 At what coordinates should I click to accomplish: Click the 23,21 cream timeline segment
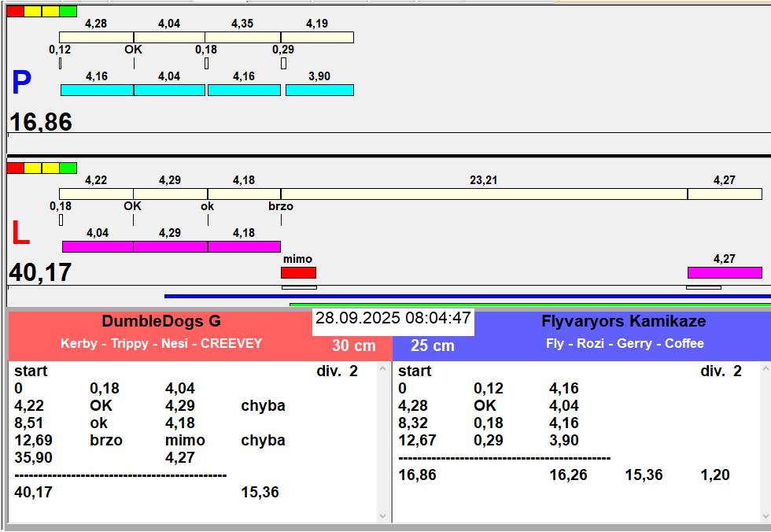click(x=483, y=194)
